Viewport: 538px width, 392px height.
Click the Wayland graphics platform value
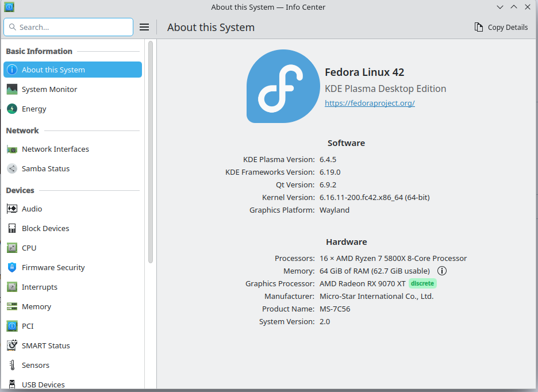tap(334, 210)
